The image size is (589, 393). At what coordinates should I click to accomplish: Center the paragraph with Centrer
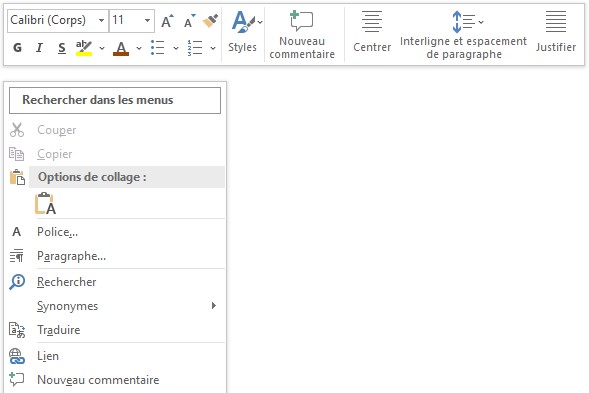point(372,32)
